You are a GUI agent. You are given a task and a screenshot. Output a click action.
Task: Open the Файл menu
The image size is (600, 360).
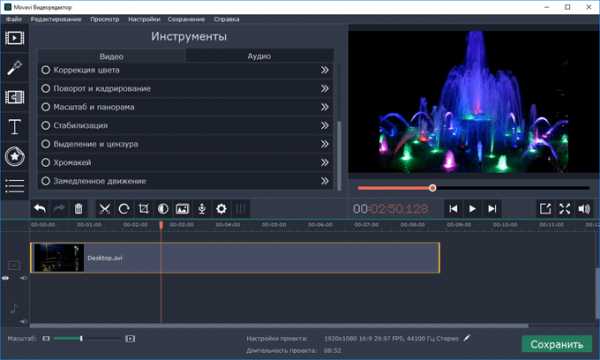(x=14, y=19)
